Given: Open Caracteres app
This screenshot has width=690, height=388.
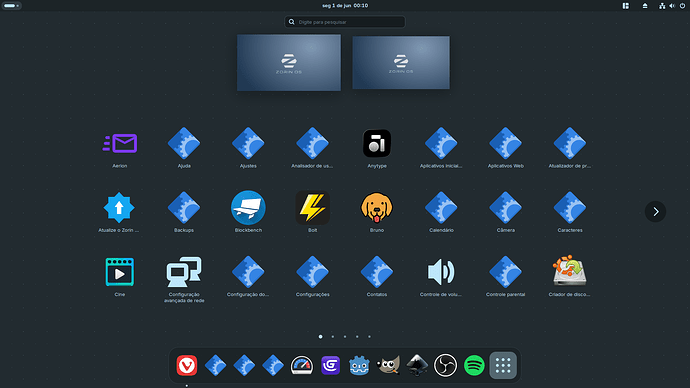Looking at the screenshot, I should [569, 208].
